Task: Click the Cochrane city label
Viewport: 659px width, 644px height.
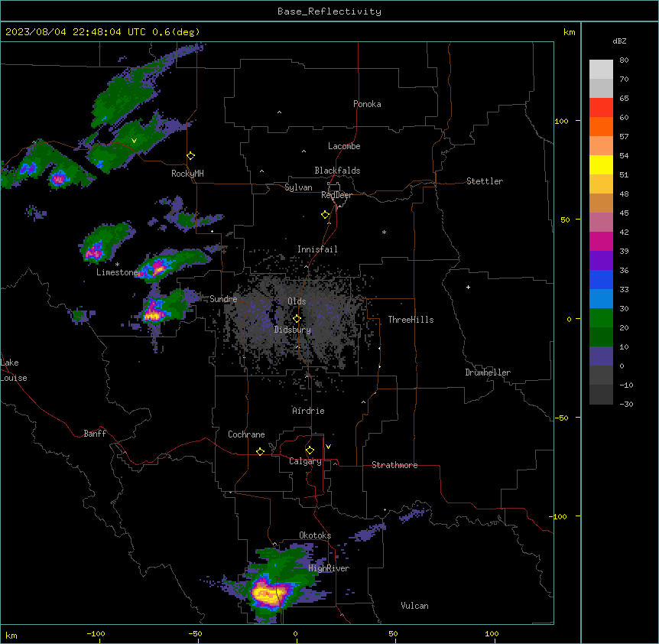Action: [246, 434]
